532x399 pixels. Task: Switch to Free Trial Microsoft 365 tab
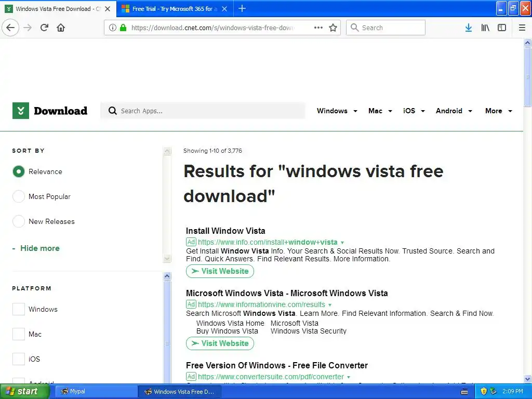[175, 9]
